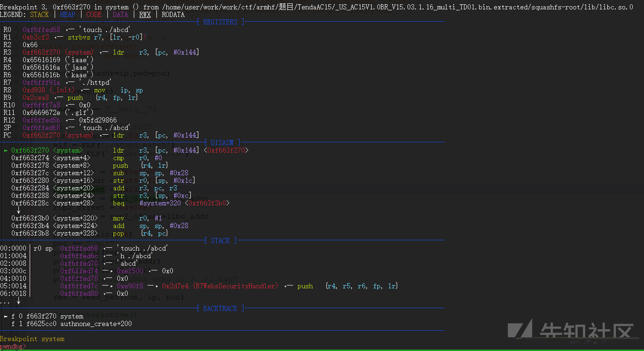
Task: Click R6 value 0x6561616b ('kaae')
Action: pyautogui.click(x=58, y=75)
